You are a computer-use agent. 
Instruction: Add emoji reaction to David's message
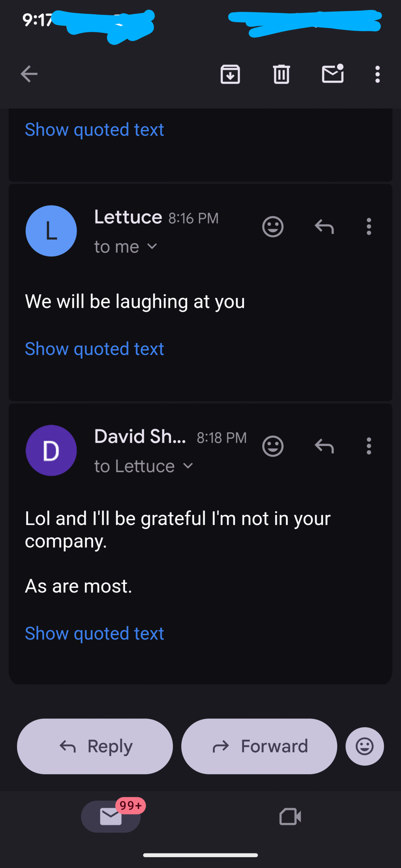(273, 446)
